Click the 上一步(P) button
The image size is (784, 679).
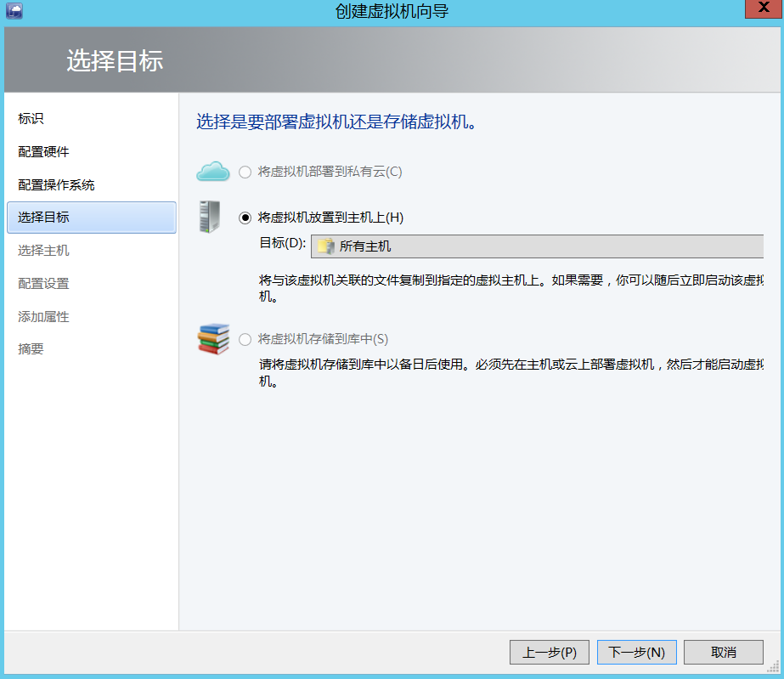pos(550,652)
